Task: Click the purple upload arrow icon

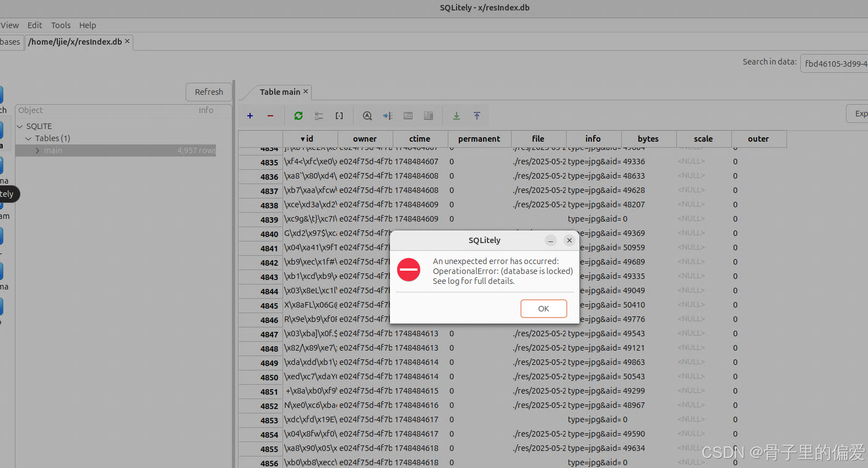Action: click(477, 116)
